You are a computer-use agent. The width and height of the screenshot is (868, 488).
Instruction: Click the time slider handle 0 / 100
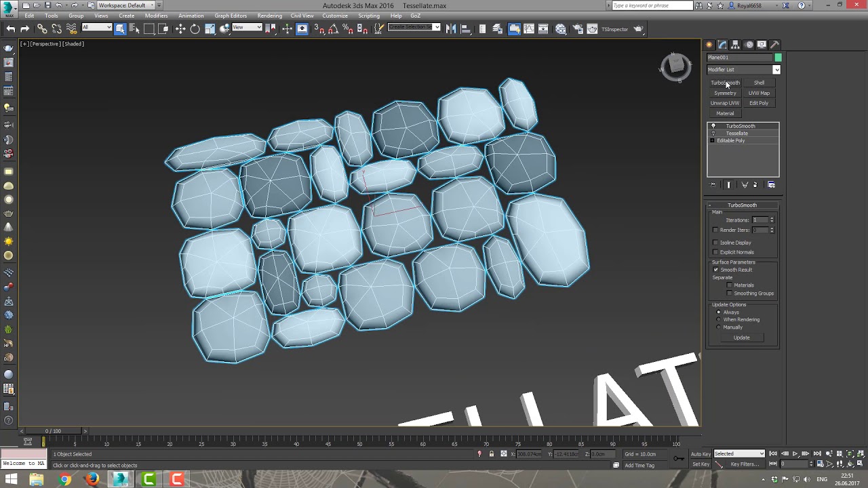53,431
